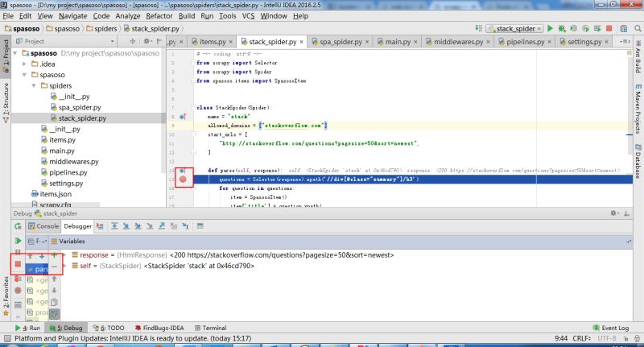Click the Step Into debugger icon
This screenshot has width=644, height=347.
click(126, 226)
